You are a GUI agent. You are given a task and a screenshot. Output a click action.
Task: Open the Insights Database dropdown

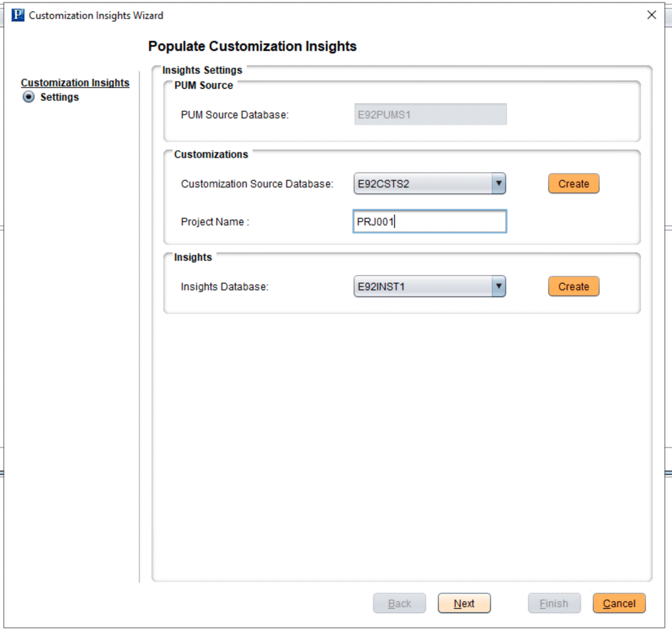coord(499,286)
